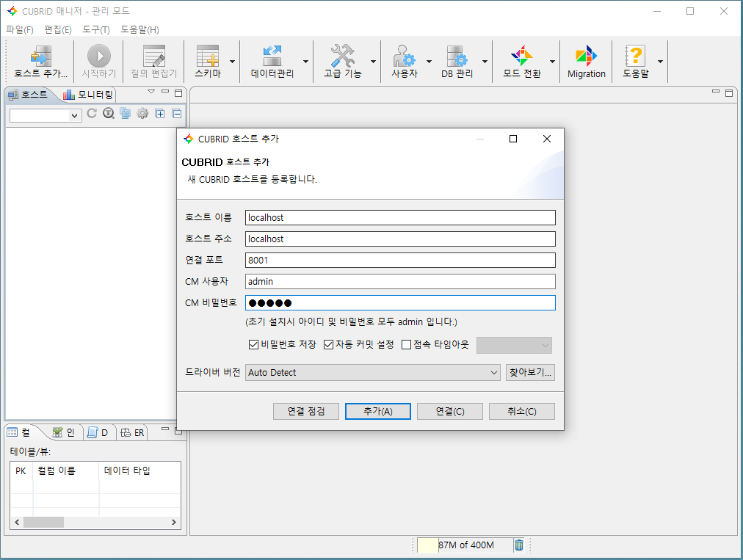This screenshot has width=743, height=560.
Task: Click the 호스트 이름 input field
Action: pyautogui.click(x=400, y=217)
